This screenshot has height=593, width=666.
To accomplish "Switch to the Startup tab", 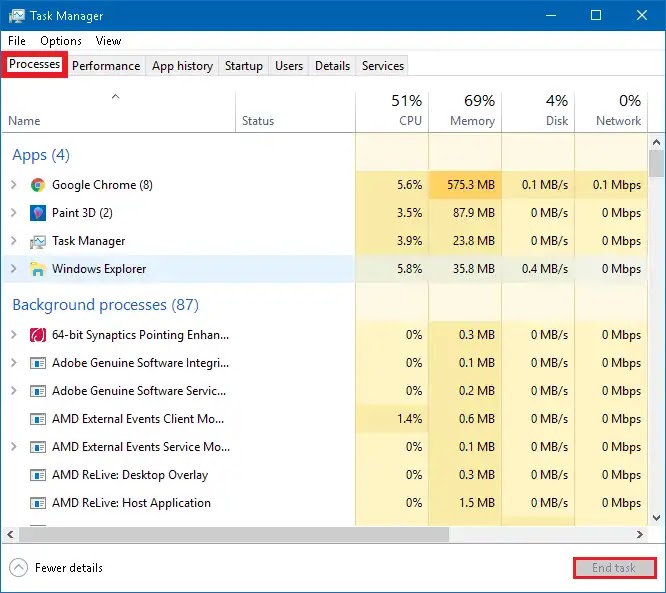I will click(x=244, y=66).
